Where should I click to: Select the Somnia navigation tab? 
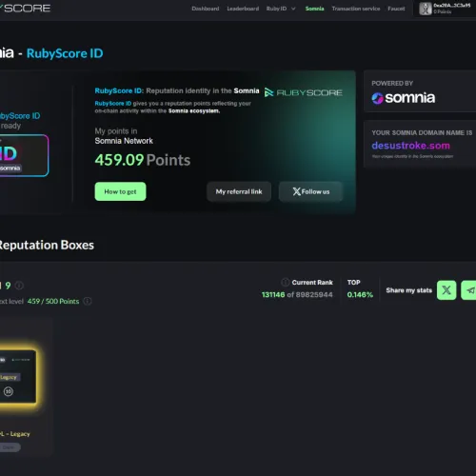[x=314, y=9]
